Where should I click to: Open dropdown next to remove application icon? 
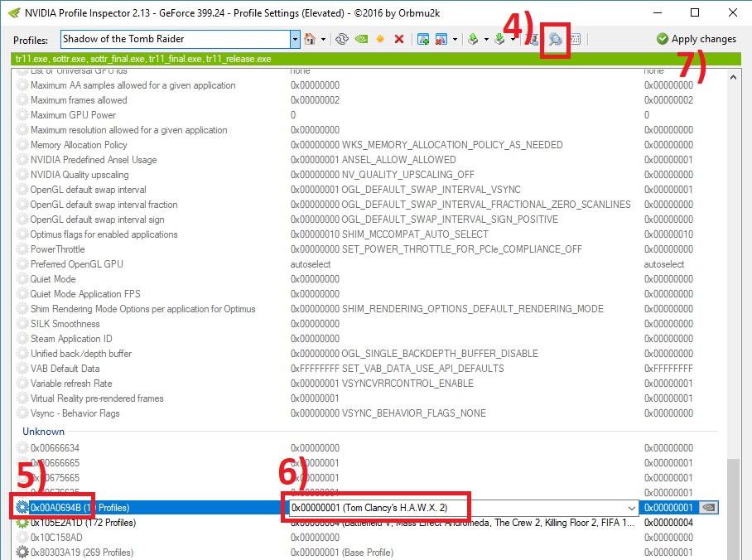click(455, 39)
